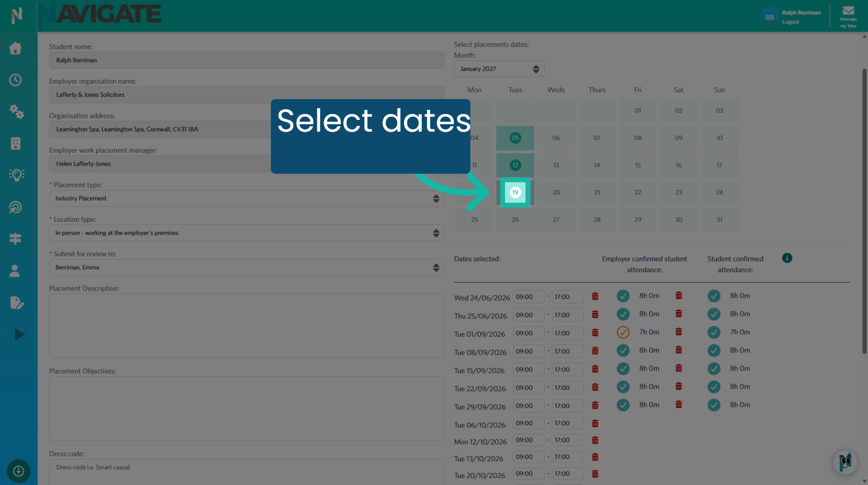868x485 pixels.
Task: Click into the Placement Description text area
Action: click(x=247, y=326)
